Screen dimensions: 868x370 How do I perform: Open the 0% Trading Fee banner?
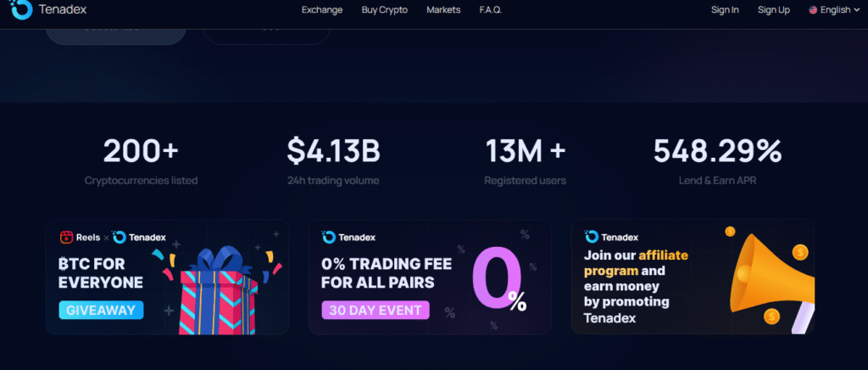[430, 277]
